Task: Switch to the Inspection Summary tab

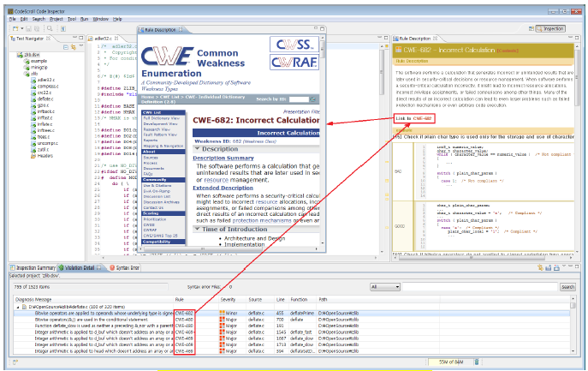Action: coord(33,267)
